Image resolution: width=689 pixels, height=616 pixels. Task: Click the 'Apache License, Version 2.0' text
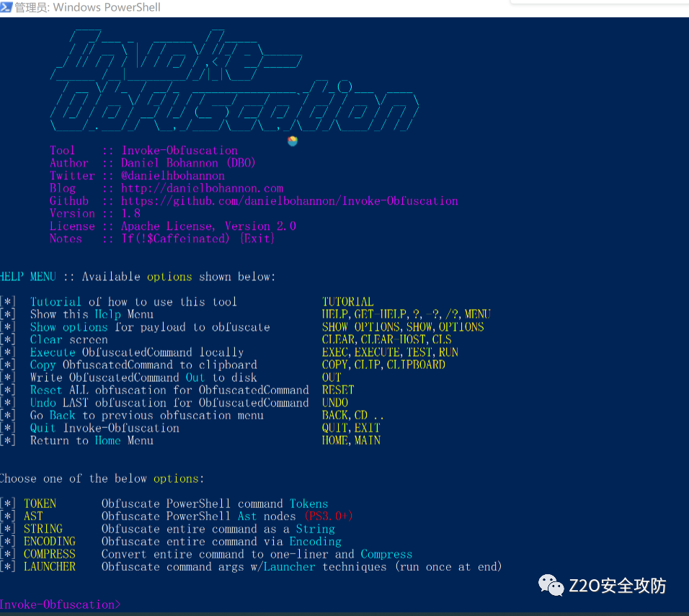coord(208,226)
